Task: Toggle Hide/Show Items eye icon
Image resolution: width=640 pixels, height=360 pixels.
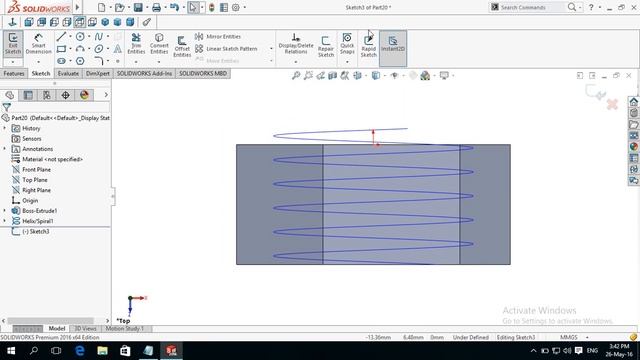Action: pyautogui.click(x=394, y=76)
